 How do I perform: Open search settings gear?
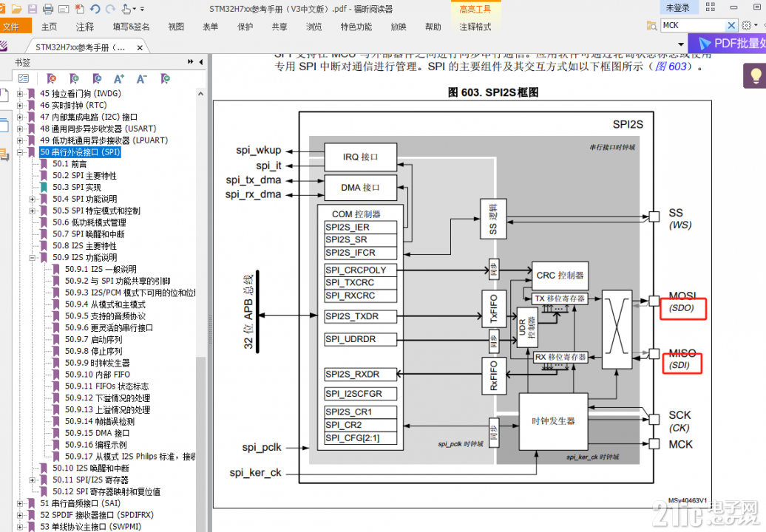[746, 25]
